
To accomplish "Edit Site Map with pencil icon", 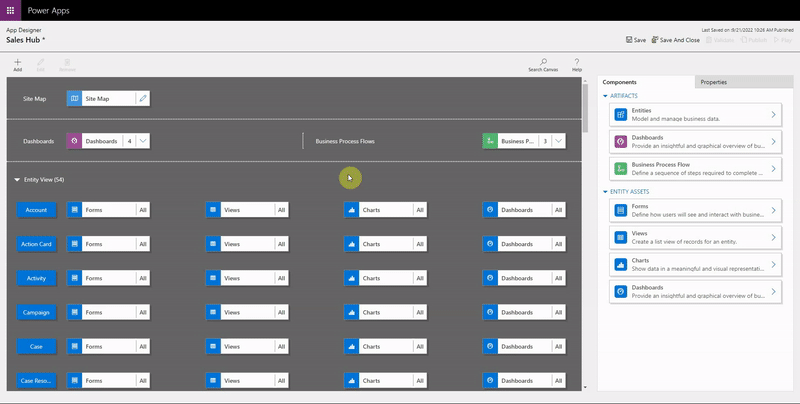I will pos(143,98).
